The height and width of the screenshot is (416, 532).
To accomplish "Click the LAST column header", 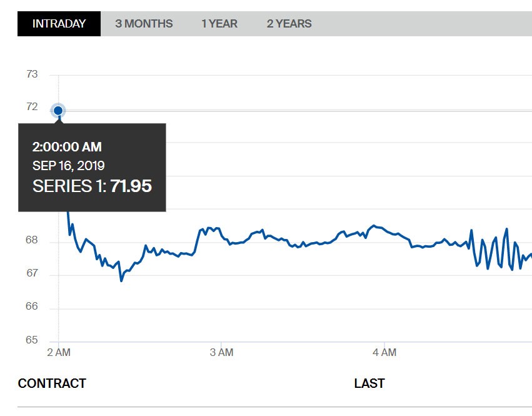I will point(369,383).
